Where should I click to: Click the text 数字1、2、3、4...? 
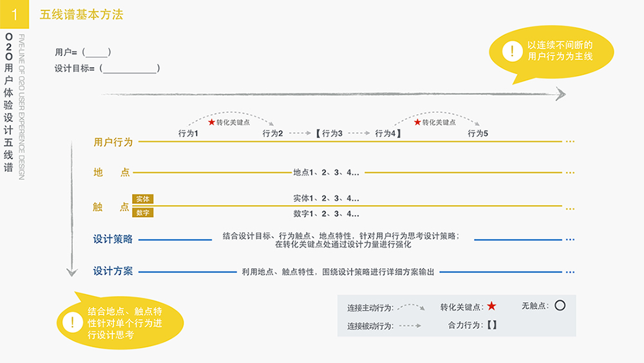(x=326, y=214)
